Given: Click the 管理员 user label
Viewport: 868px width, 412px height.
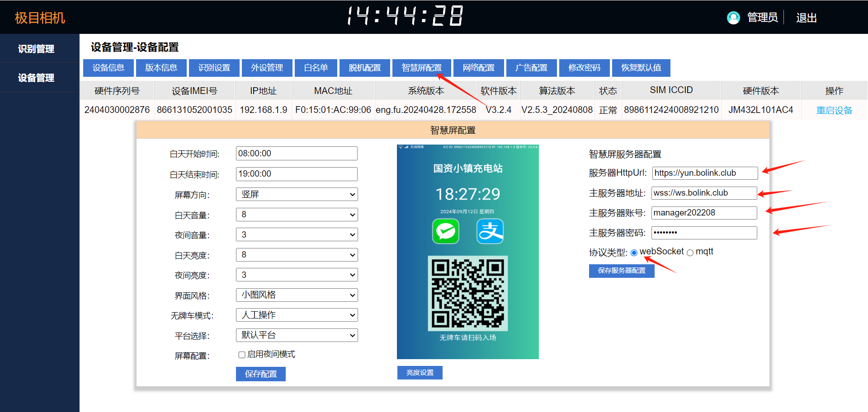Looking at the screenshot, I should [763, 18].
